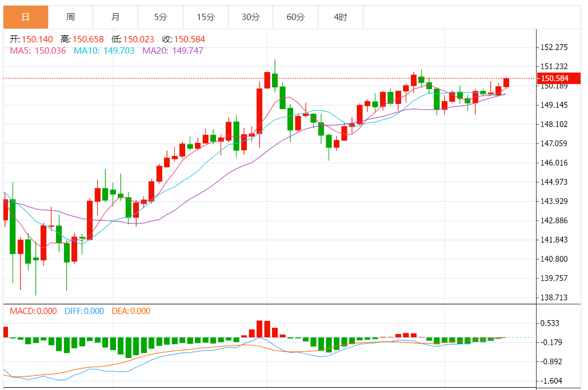Open the 15分 timeframe tab
588x390 pixels.
tap(206, 17)
